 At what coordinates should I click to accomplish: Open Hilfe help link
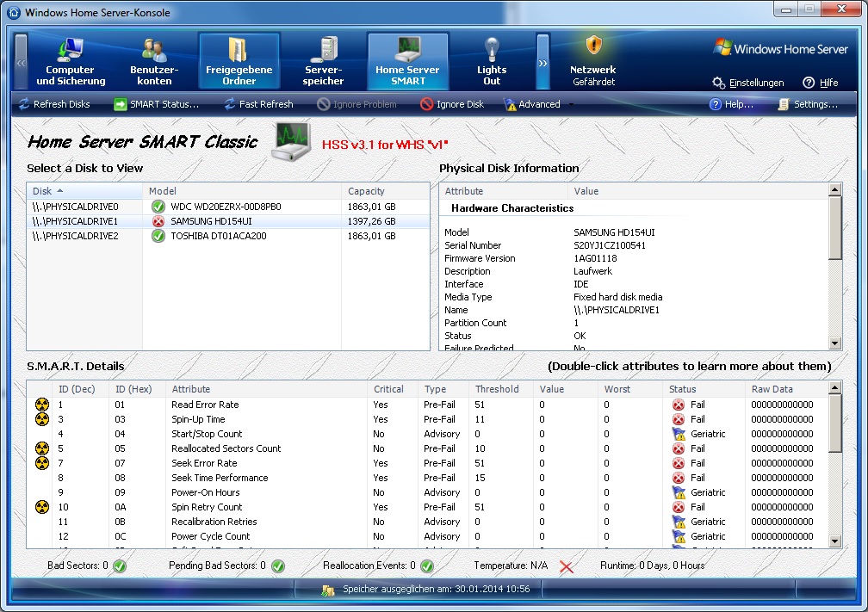coord(821,83)
